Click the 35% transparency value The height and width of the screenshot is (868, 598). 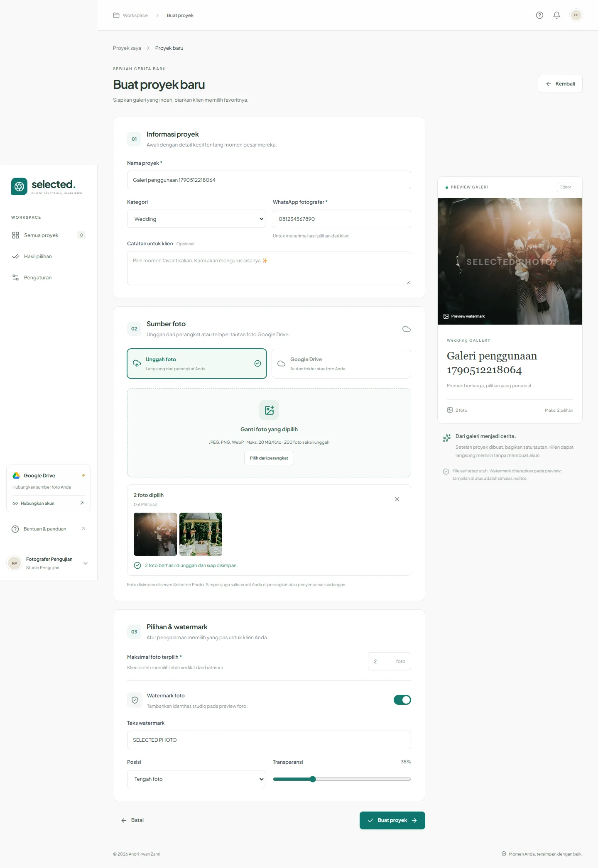point(406,762)
